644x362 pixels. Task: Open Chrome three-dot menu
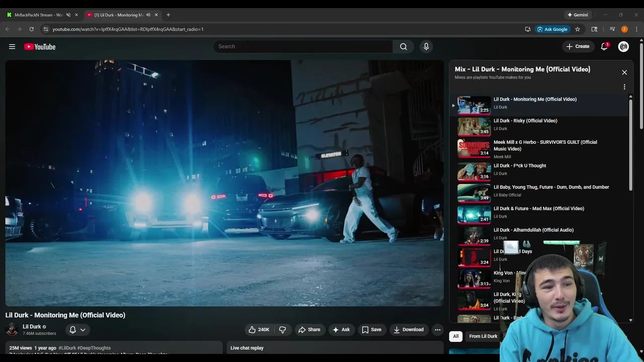coord(636,29)
